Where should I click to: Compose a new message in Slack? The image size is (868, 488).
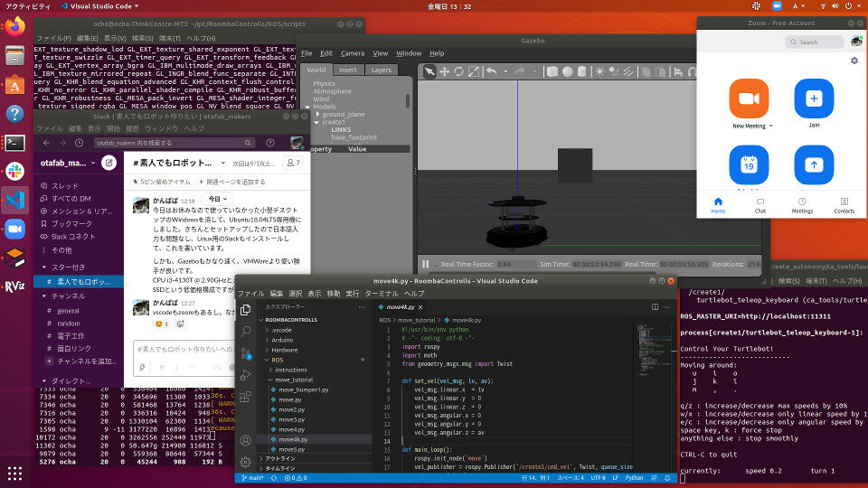[x=108, y=163]
